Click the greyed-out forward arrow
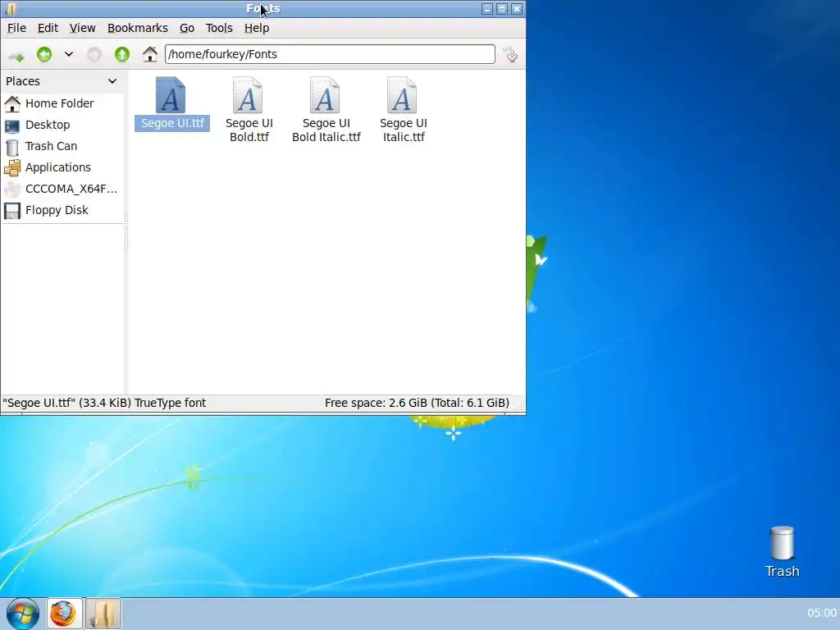This screenshot has width=840, height=630. click(94, 54)
